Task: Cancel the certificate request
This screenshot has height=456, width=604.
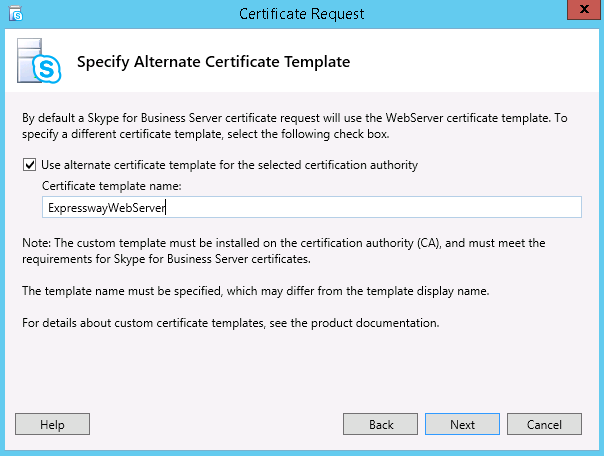Action: [544, 424]
